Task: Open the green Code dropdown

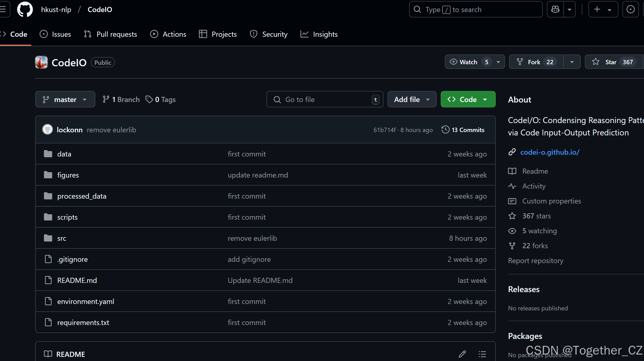Action: 468,99
